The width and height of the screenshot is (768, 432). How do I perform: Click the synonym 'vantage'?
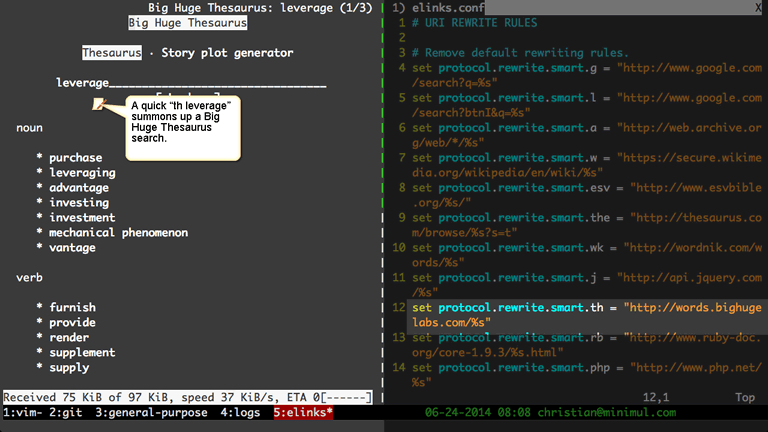point(72,248)
